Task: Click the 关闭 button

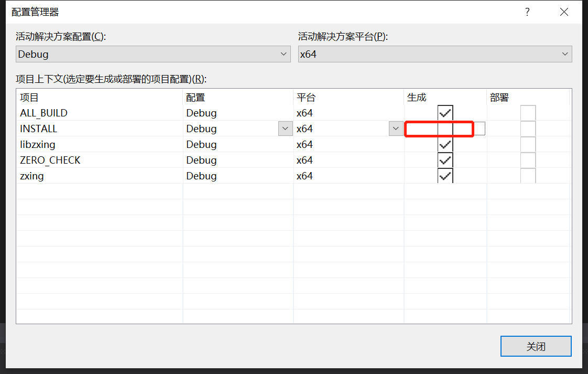Action: [x=536, y=346]
